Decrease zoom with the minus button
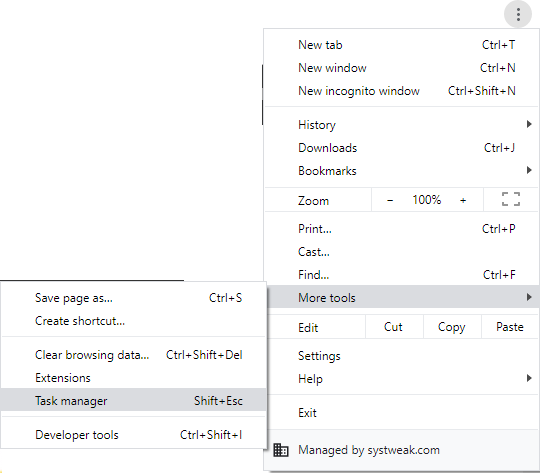This screenshot has height=473, width=542. coord(390,200)
